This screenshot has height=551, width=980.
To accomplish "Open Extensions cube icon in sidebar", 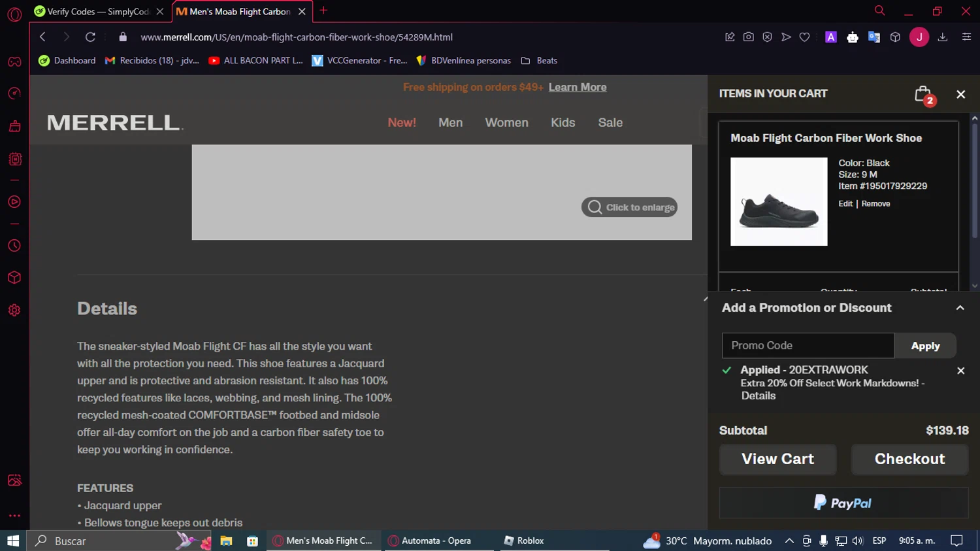I will point(14,278).
